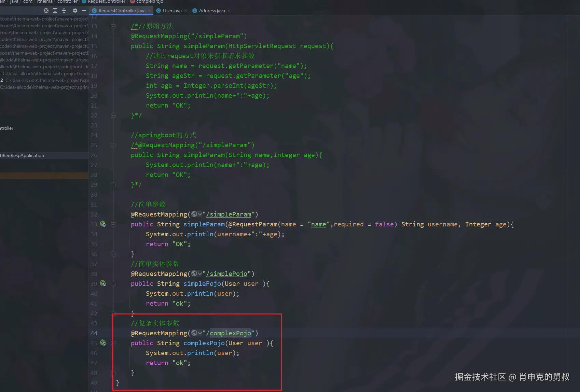Viewport: 580px width, 392px height.
Task: Open the globe URL menu before /simplePojo
Action: pos(196,274)
